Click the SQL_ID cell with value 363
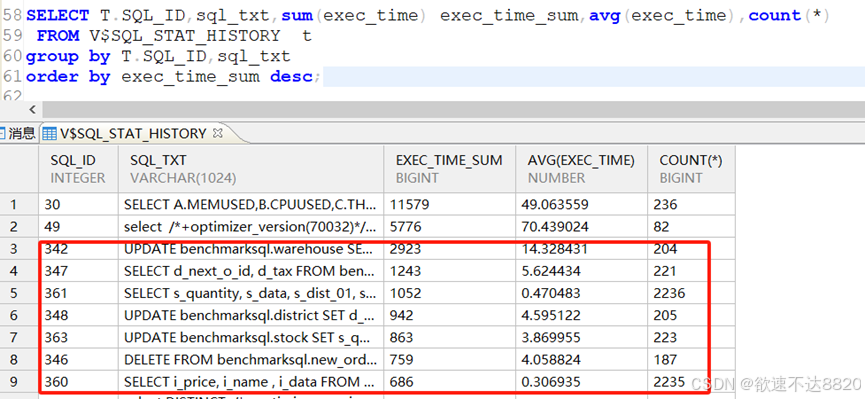865x399 pixels. click(78, 337)
